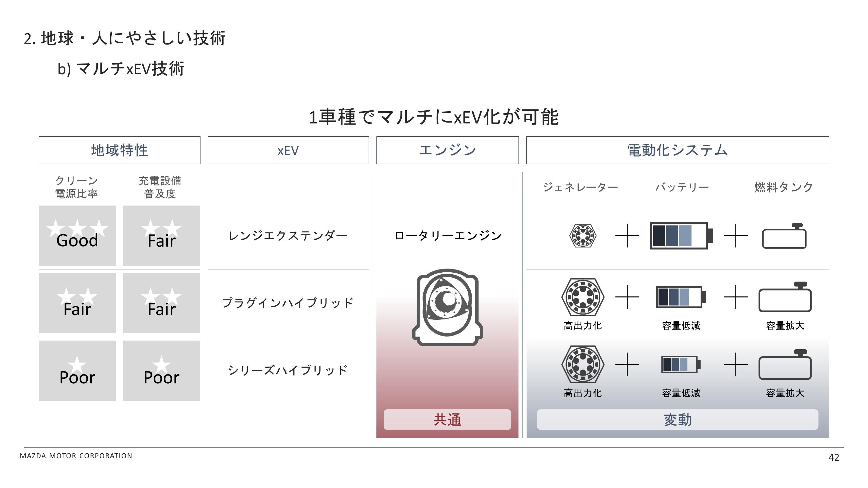Click the smallest battery icon in series hybrid row
Viewport: 868px width, 488px height.
pyautogui.click(x=681, y=364)
